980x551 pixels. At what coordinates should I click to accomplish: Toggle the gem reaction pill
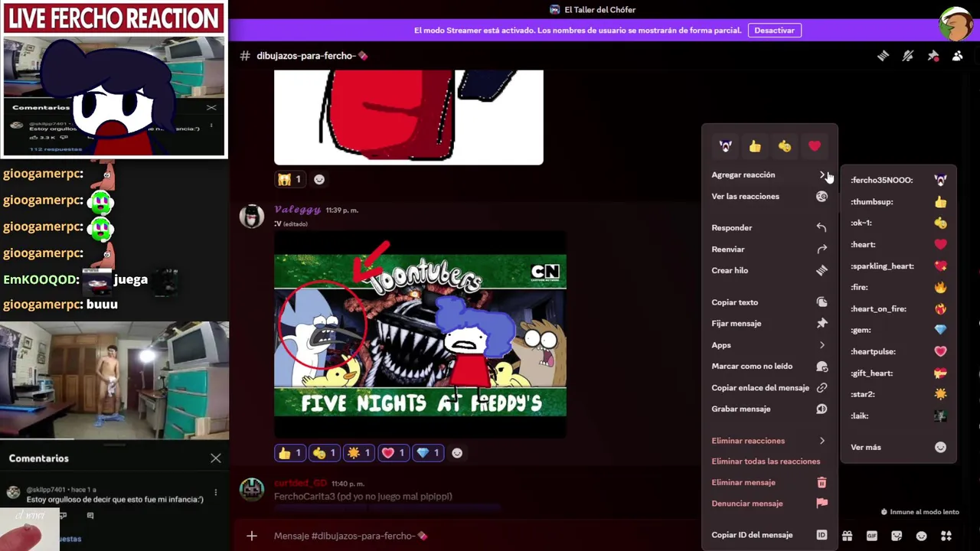tap(428, 453)
